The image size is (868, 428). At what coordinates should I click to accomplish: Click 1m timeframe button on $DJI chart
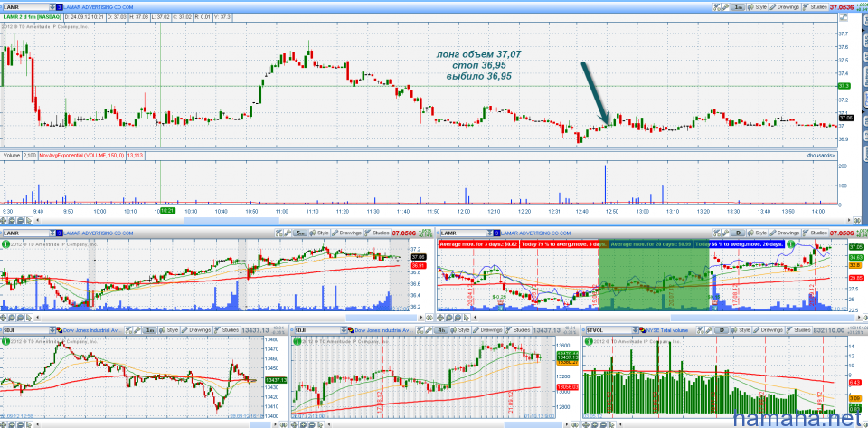click(150, 330)
